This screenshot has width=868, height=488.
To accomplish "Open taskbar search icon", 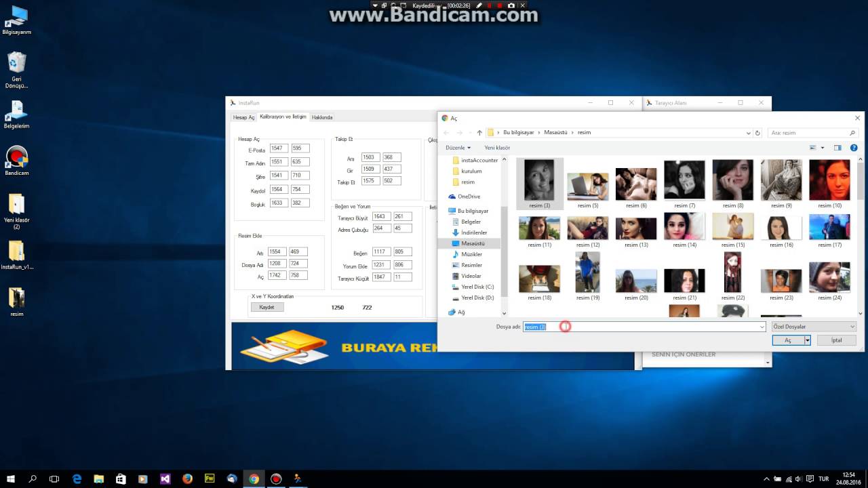I will [33, 479].
